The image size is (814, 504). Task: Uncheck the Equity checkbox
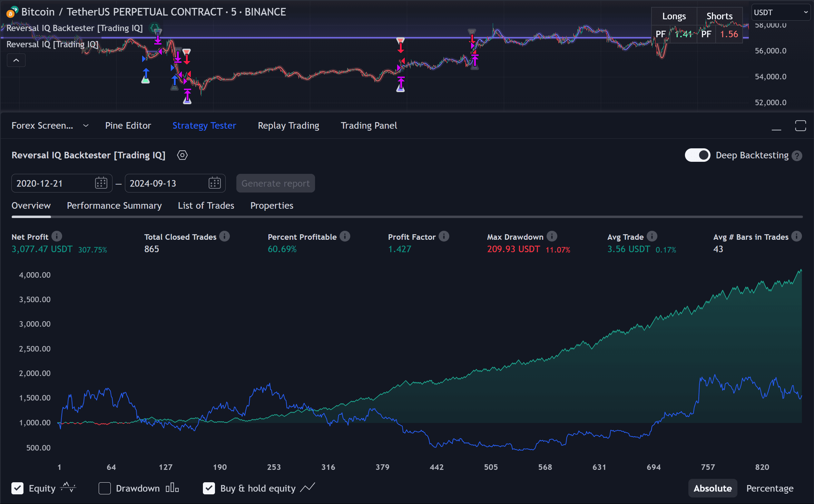[18, 488]
